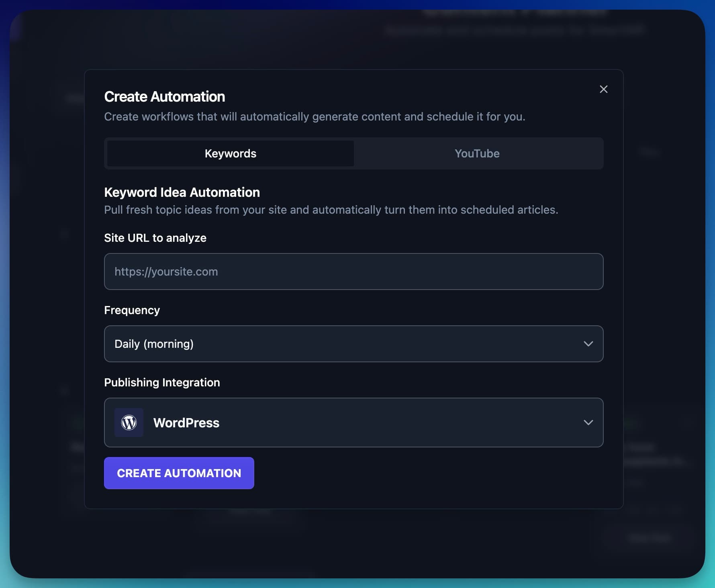This screenshot has height=588, width=715.
Task: Switch to the YouTube tab
Action: [477, 153]
